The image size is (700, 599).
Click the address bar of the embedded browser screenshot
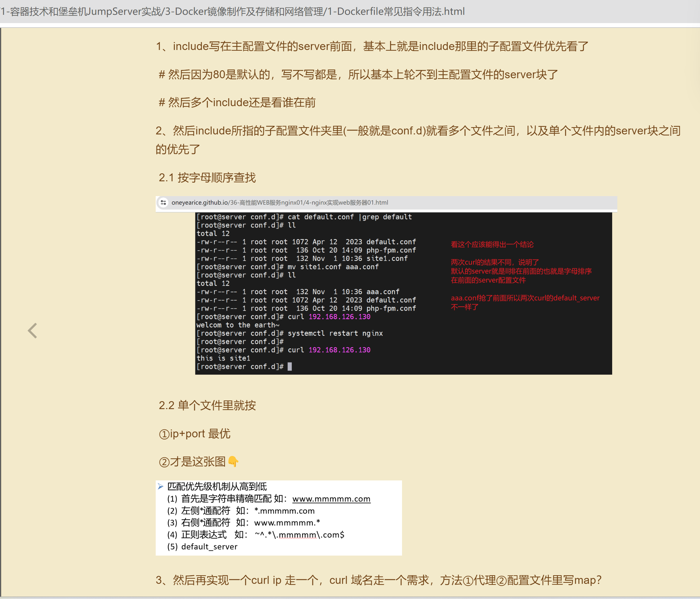(386, 203)
